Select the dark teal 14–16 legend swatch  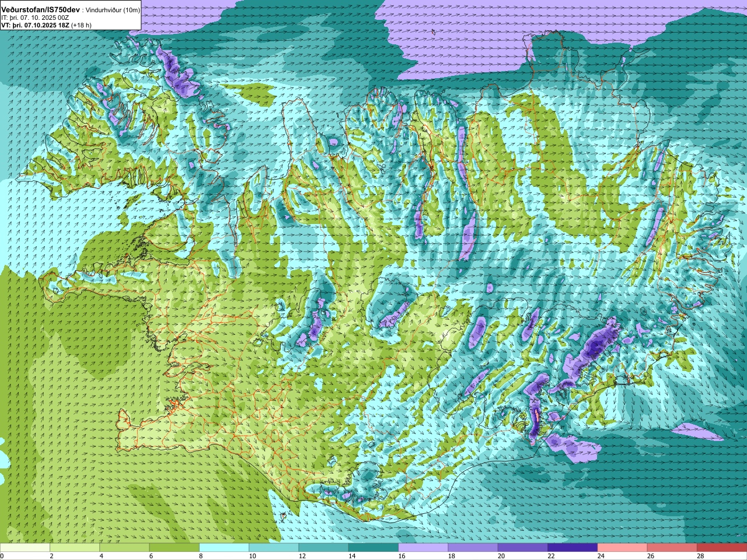(373, 548)
